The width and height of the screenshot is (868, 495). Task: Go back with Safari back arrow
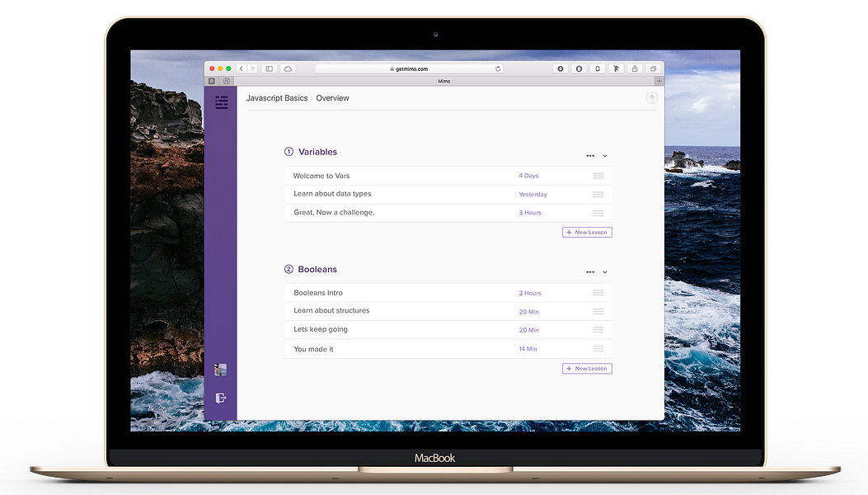(x=242, y=68)
